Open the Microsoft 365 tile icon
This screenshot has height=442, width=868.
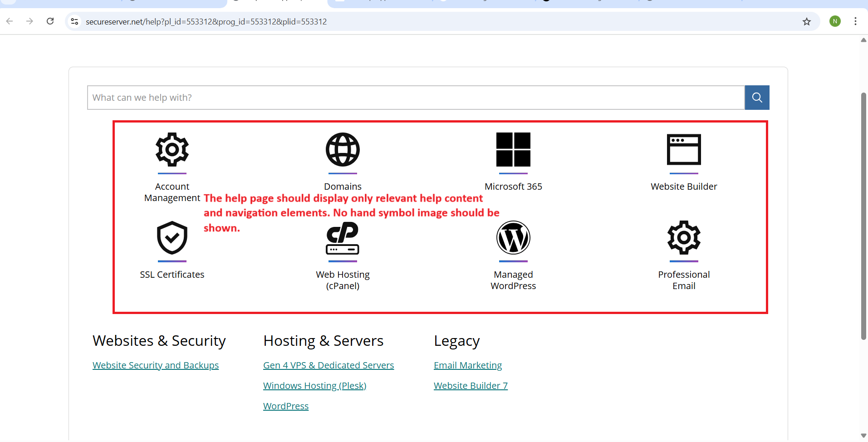[x=513, y=150]
